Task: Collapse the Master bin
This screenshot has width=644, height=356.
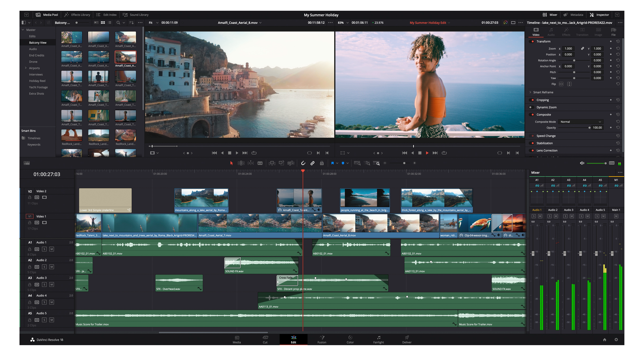Action: click(x=23, y=30)
